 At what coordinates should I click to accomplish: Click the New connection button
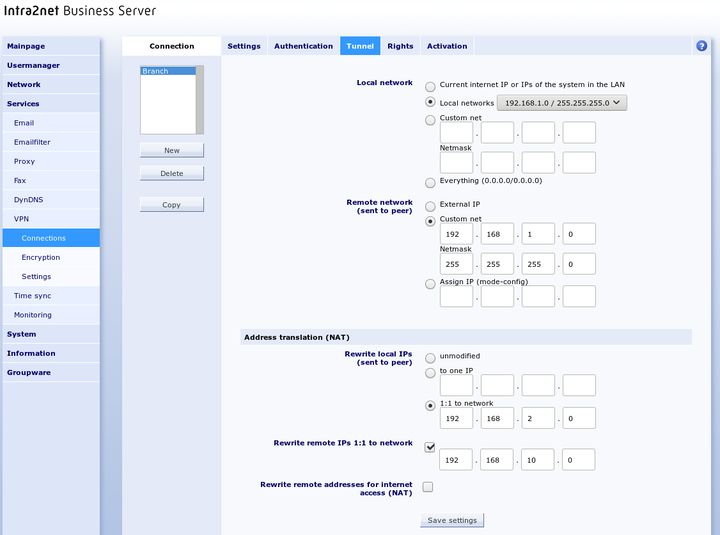pyautogui.click(x=172, y=150)
